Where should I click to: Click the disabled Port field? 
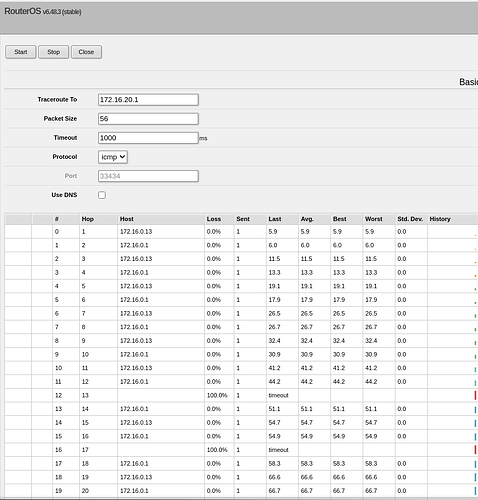pyautogui.click(x=148, y=176)
